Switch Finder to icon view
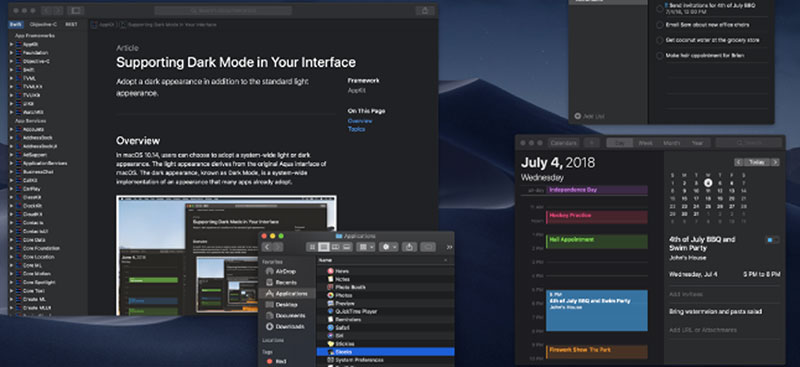The width and height of the screenshot is (800, 367). [x=312, y=247]
